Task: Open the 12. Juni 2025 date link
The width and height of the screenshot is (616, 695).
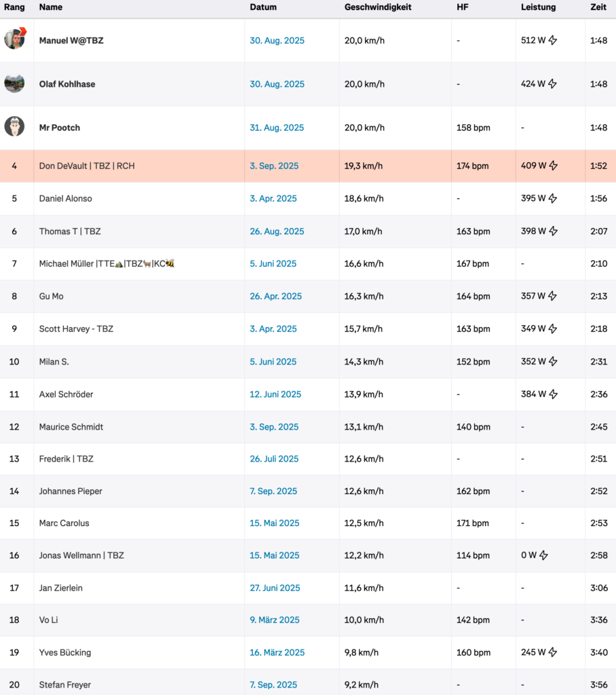Action: click(275, 394)
